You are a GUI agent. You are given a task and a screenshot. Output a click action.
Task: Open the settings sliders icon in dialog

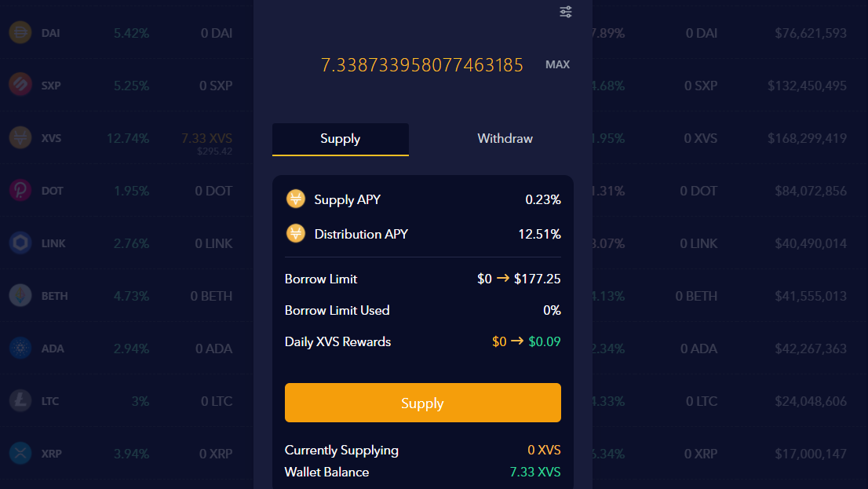point(565,12)
